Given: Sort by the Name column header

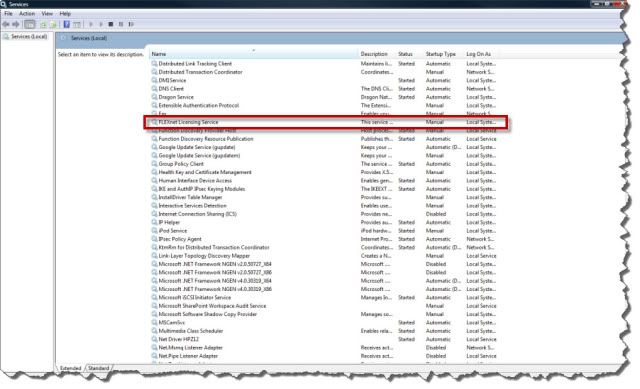Looking at the screenshot, I should pos(254,54).
